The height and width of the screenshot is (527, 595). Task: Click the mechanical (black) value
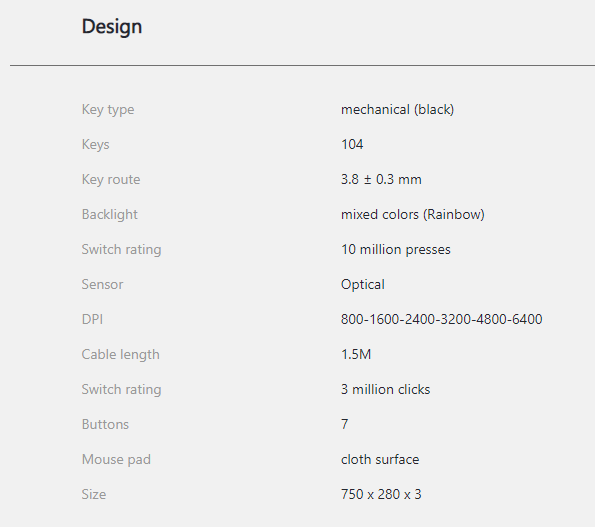click(x=397, y=110)
